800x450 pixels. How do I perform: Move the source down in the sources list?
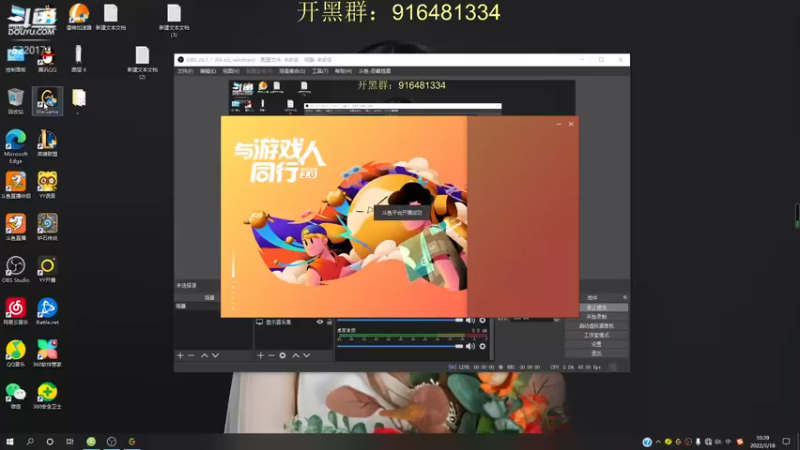pos(307,355)
